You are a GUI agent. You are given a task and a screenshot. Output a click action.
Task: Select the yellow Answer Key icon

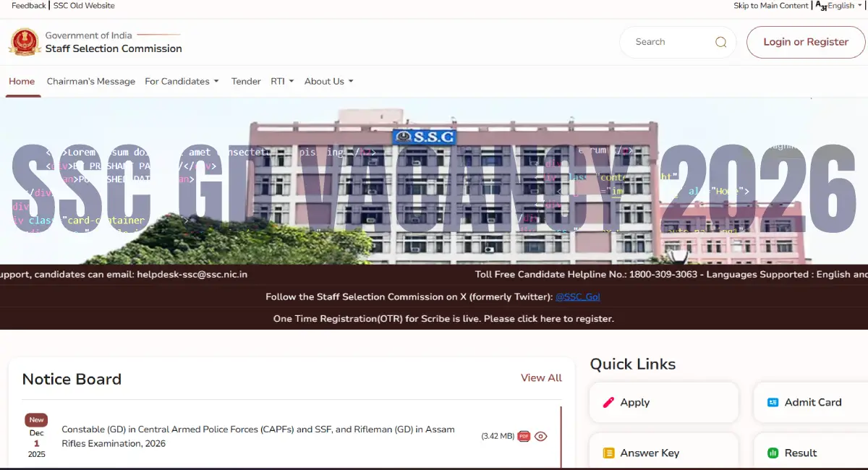point(608,453)
